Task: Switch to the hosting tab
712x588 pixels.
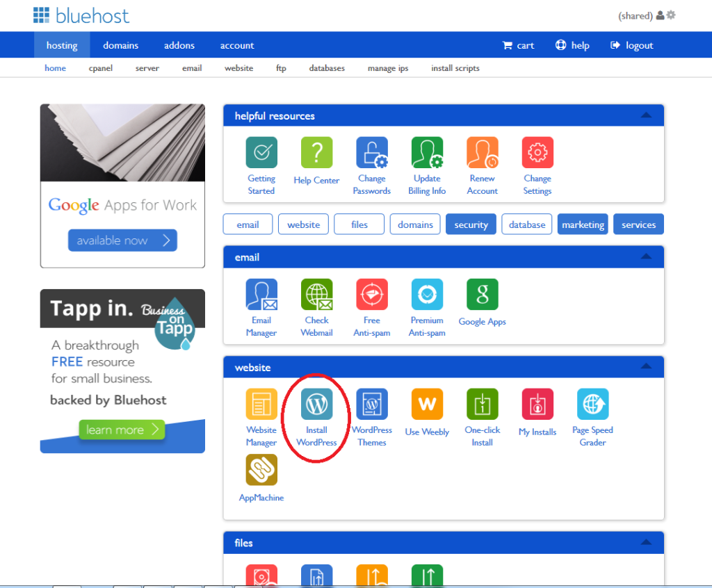Action: point(62,45)
